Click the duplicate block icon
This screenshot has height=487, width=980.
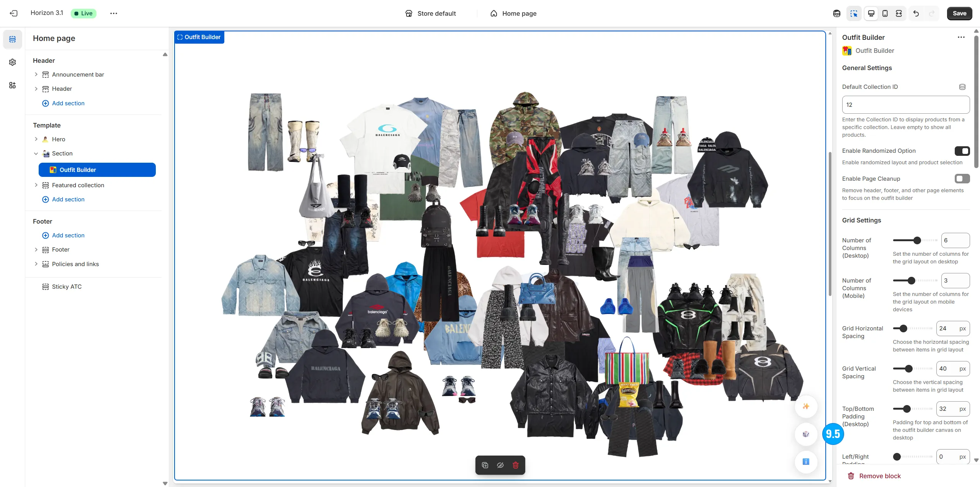click(x=485, y=465)
